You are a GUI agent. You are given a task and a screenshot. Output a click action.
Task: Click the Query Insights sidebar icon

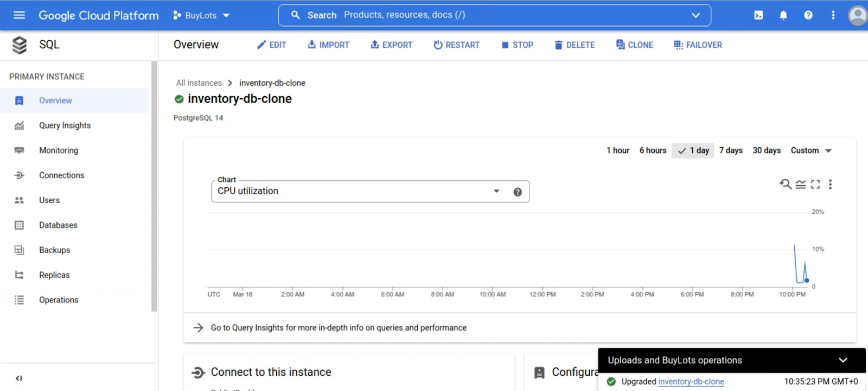19,125
